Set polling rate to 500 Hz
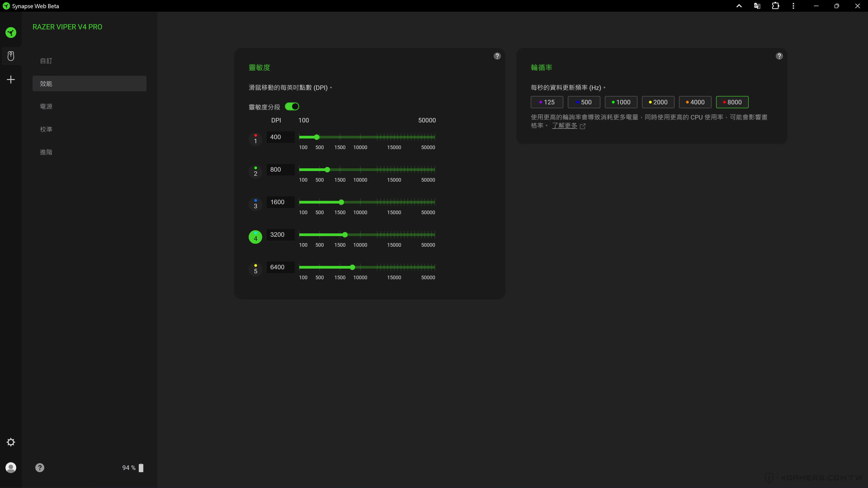Image resolution: width=868 pixels, height=488 pixels. click(x=584, y=102)
